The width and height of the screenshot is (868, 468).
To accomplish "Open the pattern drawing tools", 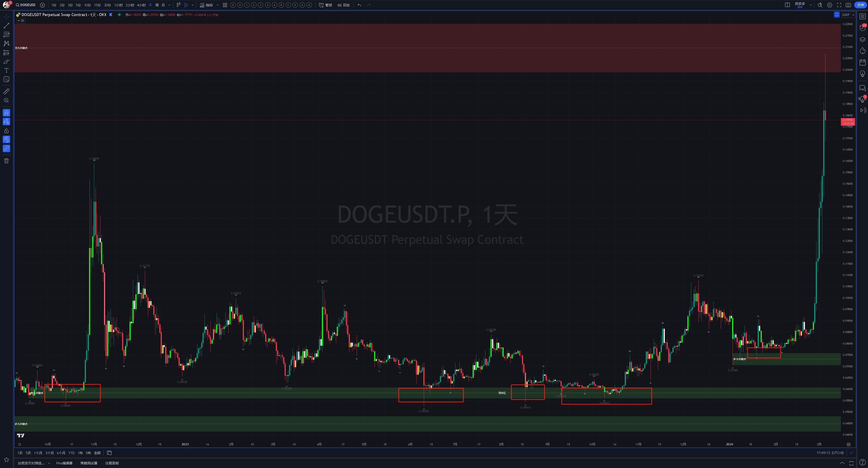I will [x=6, y=43].
